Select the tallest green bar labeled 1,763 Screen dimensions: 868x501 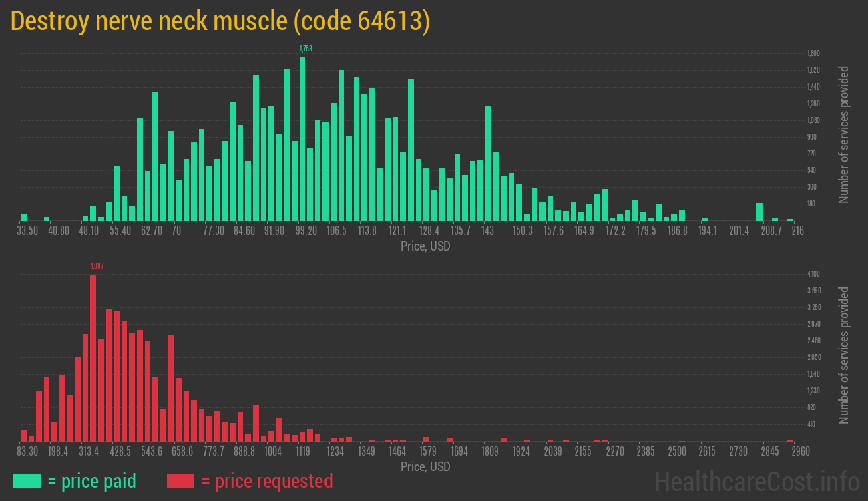(x=302, y=139)
